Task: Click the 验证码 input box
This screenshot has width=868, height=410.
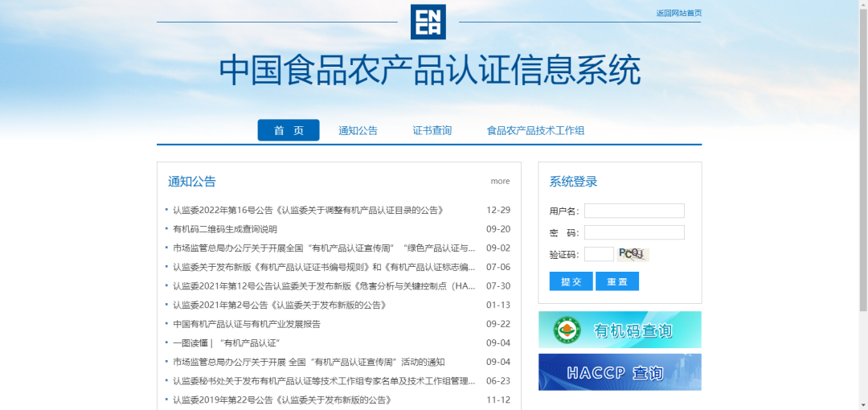Action: (x=599, y=254)
